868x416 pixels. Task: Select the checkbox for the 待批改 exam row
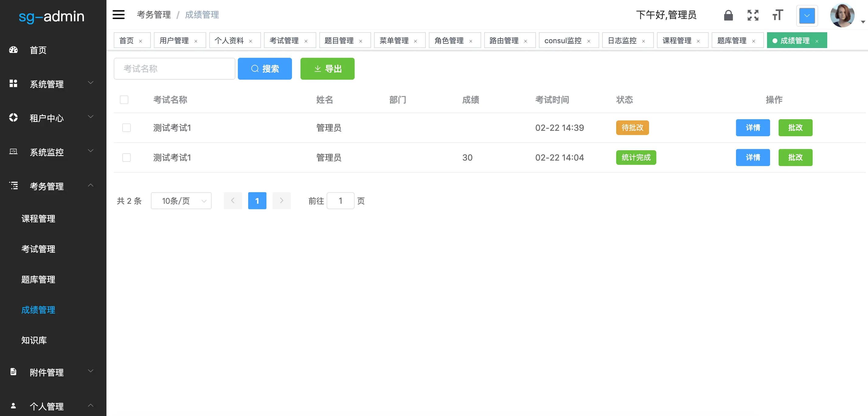[x=126, y=128]
